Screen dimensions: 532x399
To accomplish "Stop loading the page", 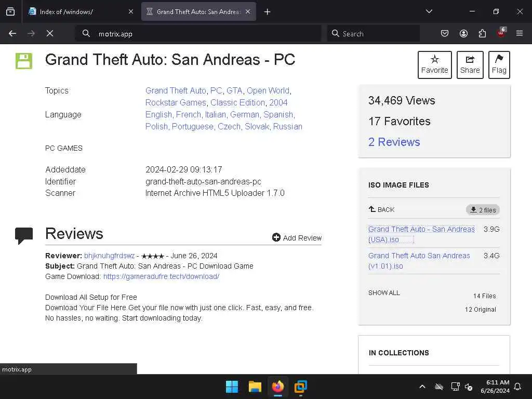I will 50,34.
